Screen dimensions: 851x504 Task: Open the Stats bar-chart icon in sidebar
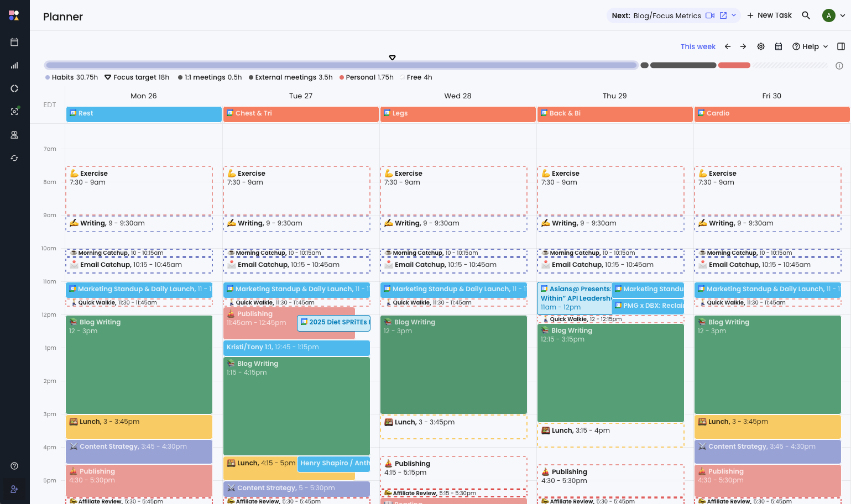pos(14,65)
